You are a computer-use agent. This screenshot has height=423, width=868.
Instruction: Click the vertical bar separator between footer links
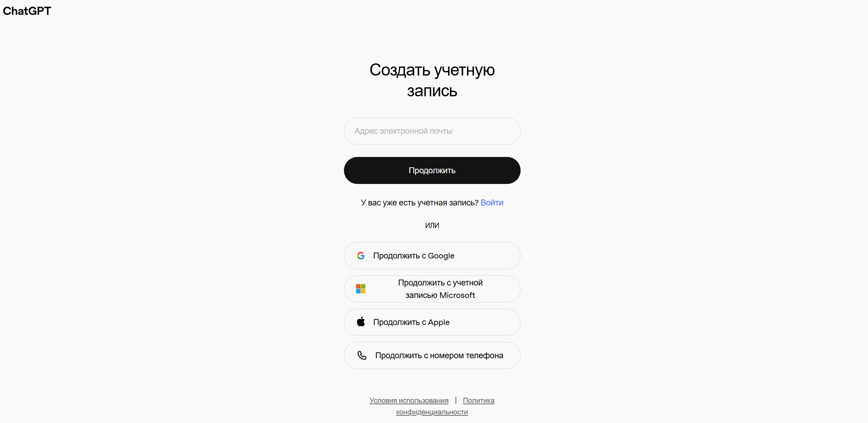(456, 400)
